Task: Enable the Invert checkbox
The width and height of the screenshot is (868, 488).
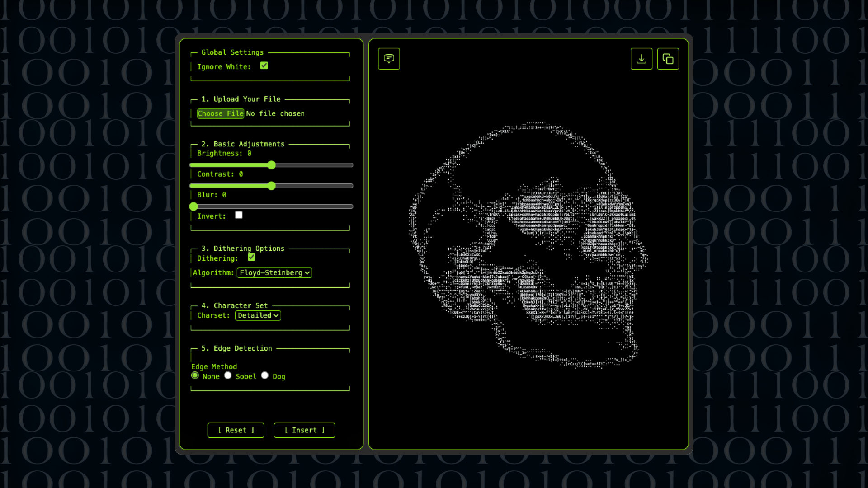Action: click(239, 215)
